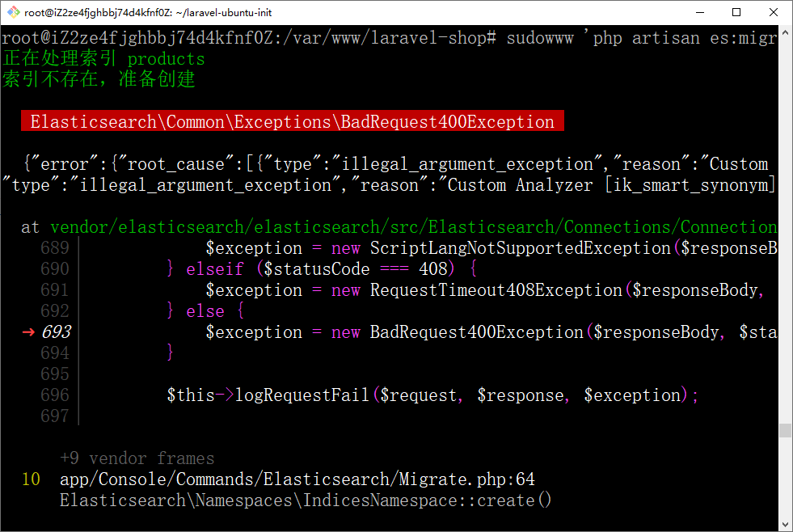Minimize the terminal window
793x532 pixels.
(x=700, y=13)
